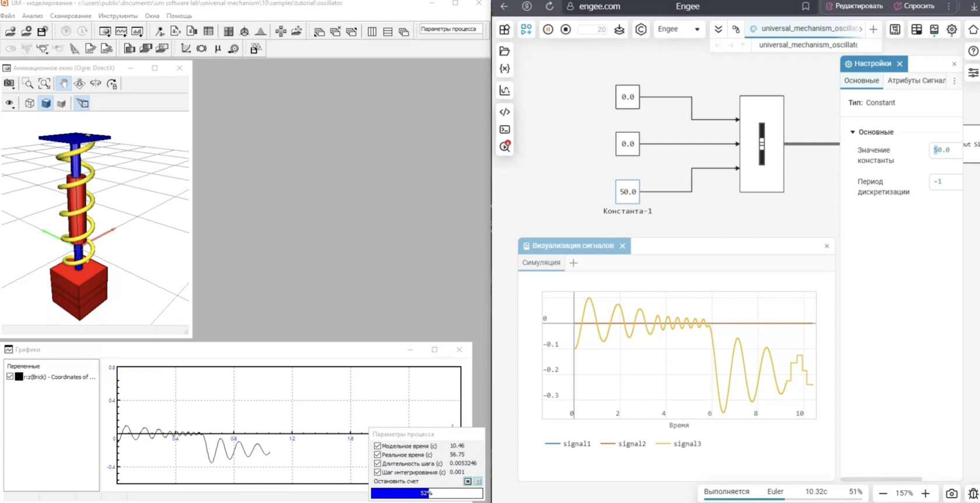This screenshot has width=980, height=503.
Task: Open the histogram window icon in UM toolbar
Action: coord(137,32)
